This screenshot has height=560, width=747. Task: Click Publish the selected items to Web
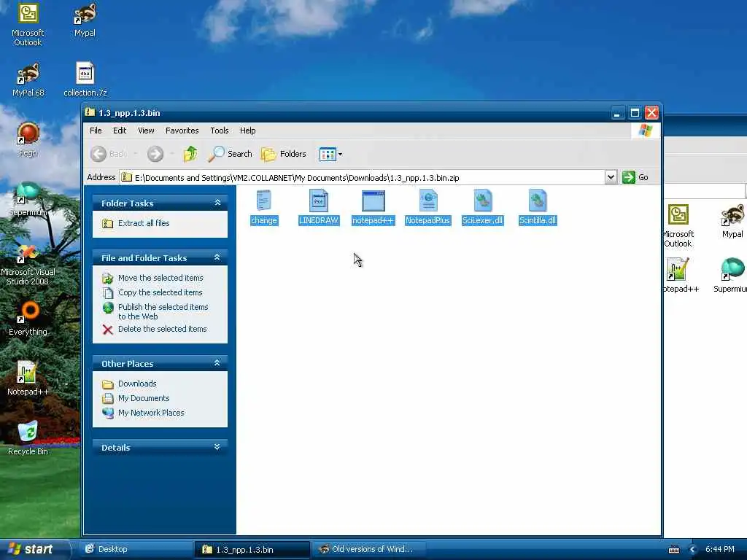163,311
